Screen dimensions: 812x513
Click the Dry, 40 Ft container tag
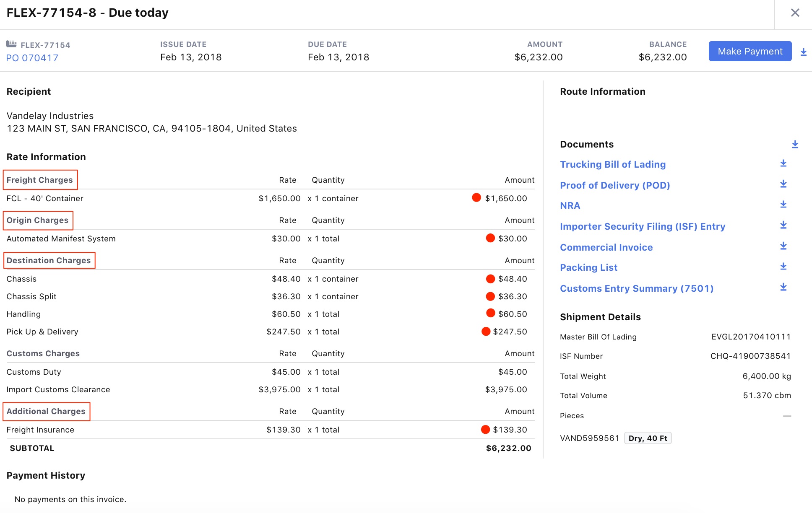click(x=648, y=438)
